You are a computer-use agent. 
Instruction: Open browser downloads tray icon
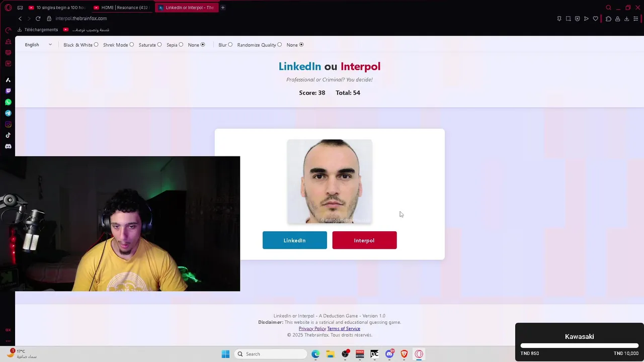[626, 19]
